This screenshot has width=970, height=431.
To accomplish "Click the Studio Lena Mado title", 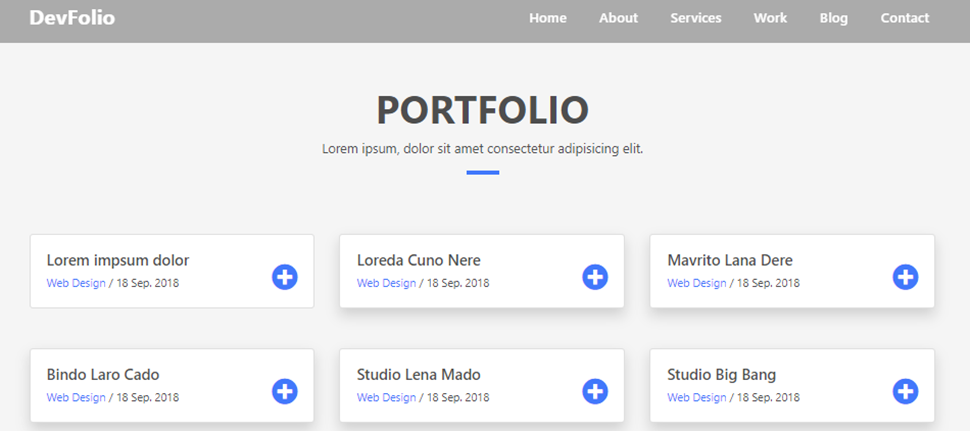I will [x=419, y=375].
